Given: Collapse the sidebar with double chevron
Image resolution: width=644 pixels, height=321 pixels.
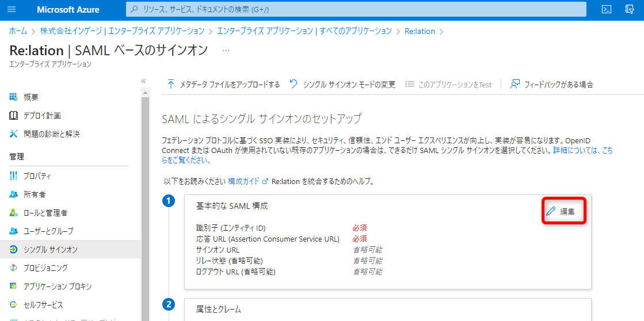Looking at the screenshot, I should (x=143, y=81).
